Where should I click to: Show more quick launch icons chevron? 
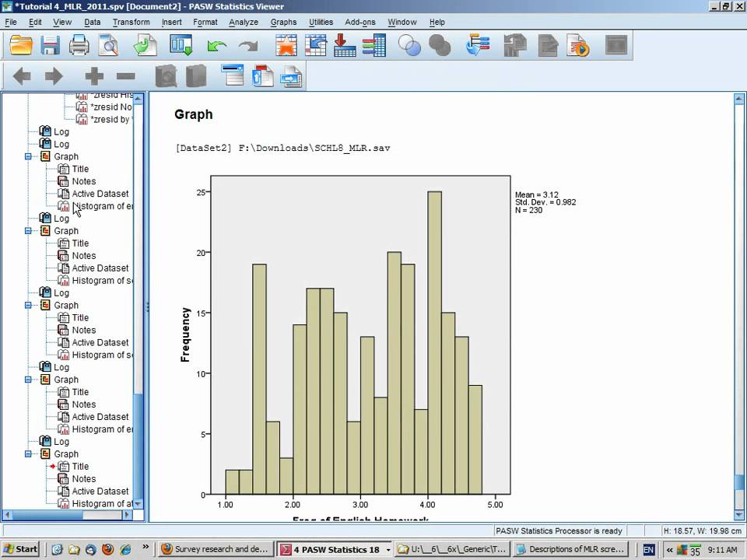coord(146,547)
